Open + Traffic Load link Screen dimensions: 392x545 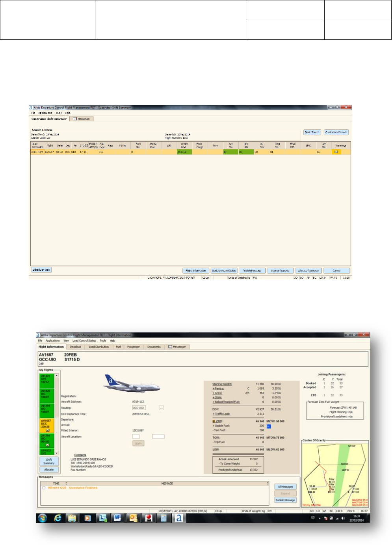(x=221, y=414)
